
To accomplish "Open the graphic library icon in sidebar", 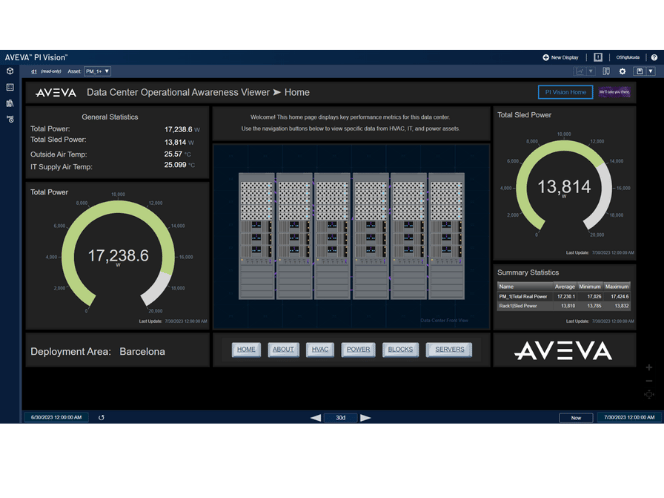I will [10, 103].
